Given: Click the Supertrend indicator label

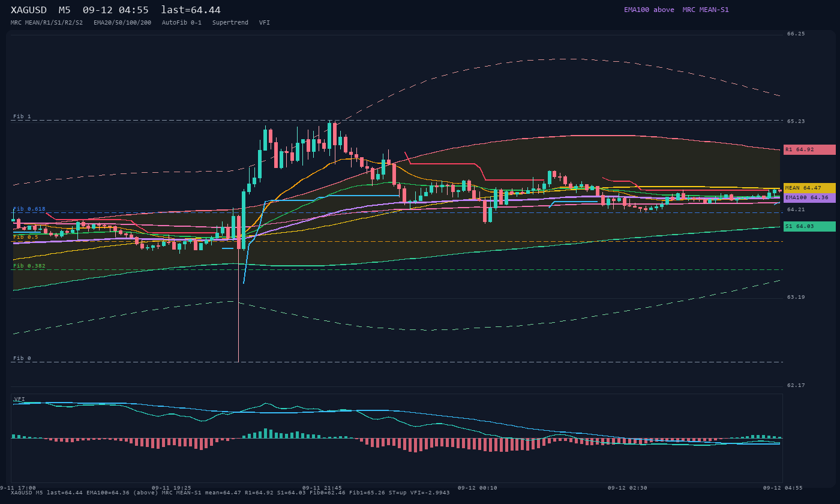Looking at the screenshot, I should click(230, 23).
